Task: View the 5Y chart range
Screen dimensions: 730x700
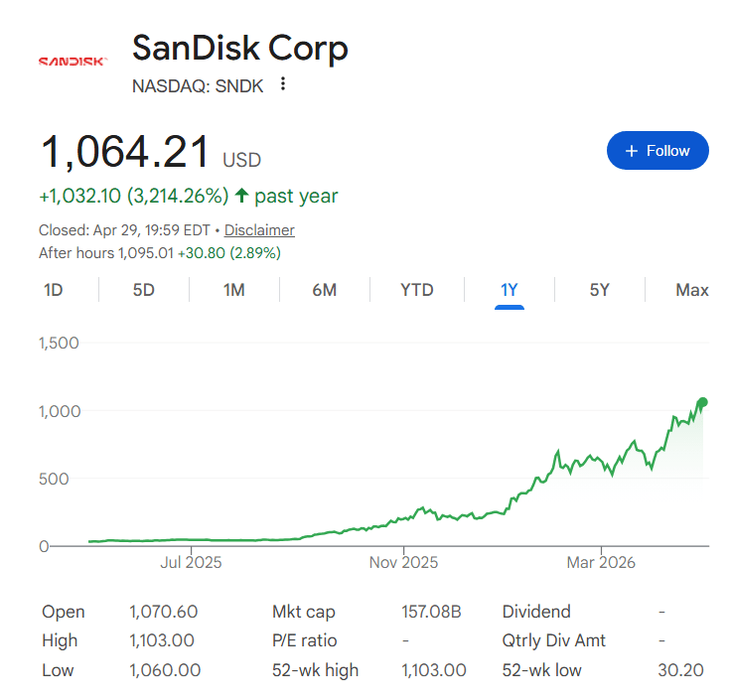Action: point(599,290)
